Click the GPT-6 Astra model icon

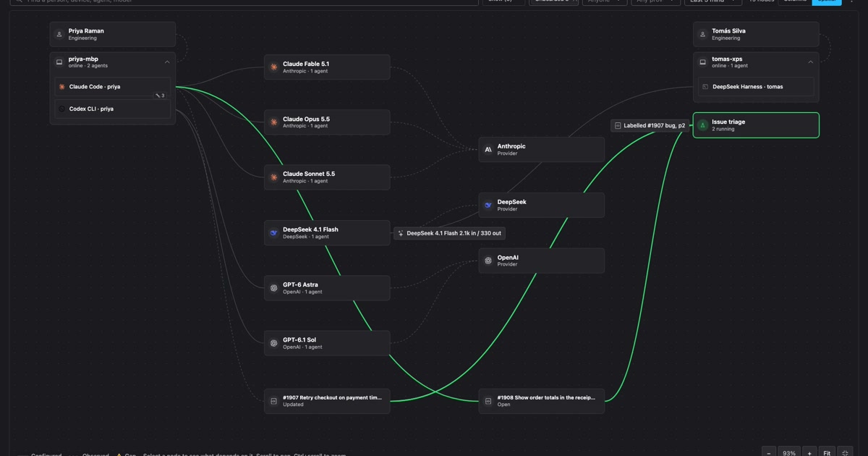pos(273,288)
